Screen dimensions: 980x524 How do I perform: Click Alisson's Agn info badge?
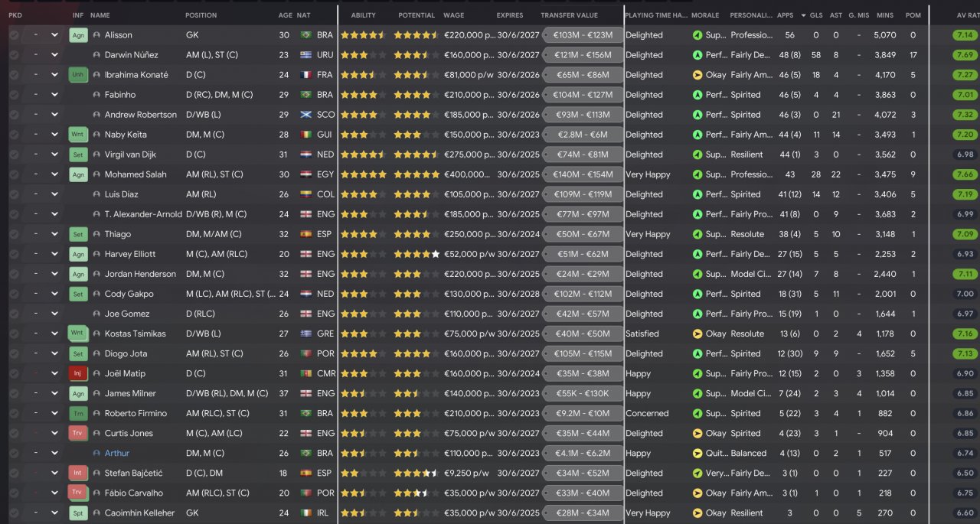pyautogui.click(x=78, y=35)
